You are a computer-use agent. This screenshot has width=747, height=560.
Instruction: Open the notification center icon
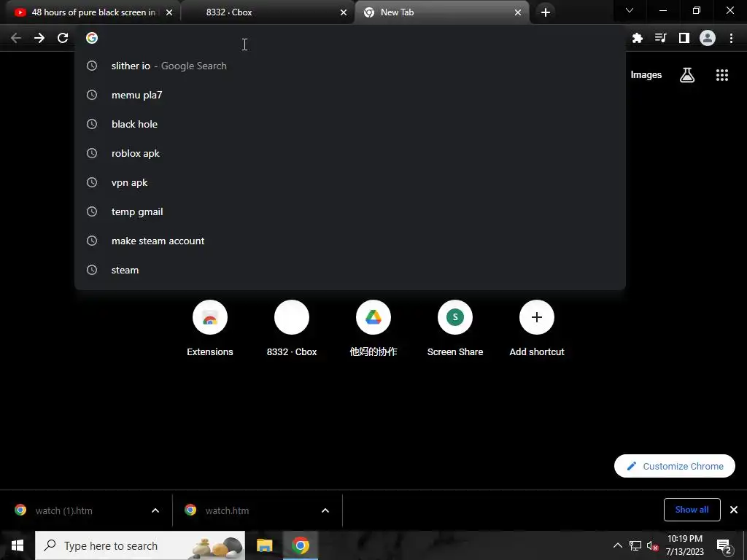coord(724,545)
